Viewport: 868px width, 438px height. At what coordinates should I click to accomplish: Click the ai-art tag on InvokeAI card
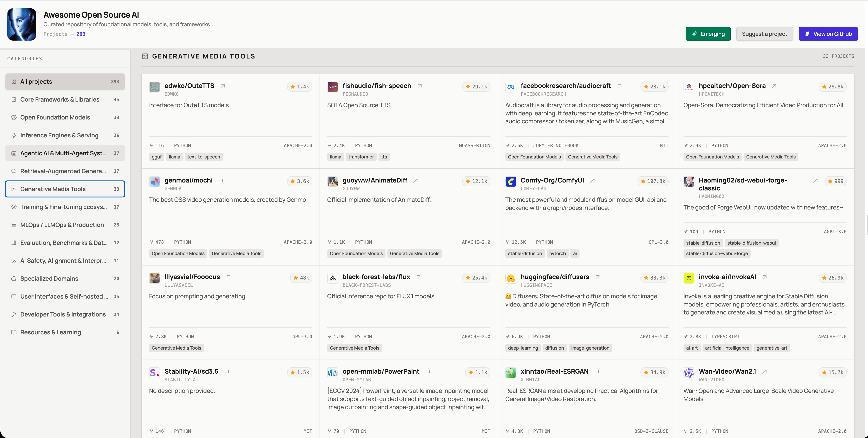pos(692,348)
